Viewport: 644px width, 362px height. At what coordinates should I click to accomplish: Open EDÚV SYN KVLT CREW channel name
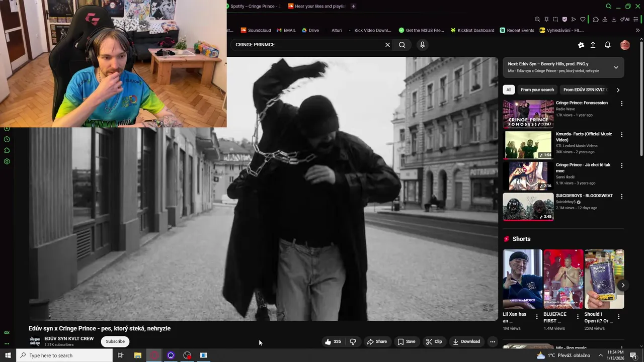coord(69,338)
